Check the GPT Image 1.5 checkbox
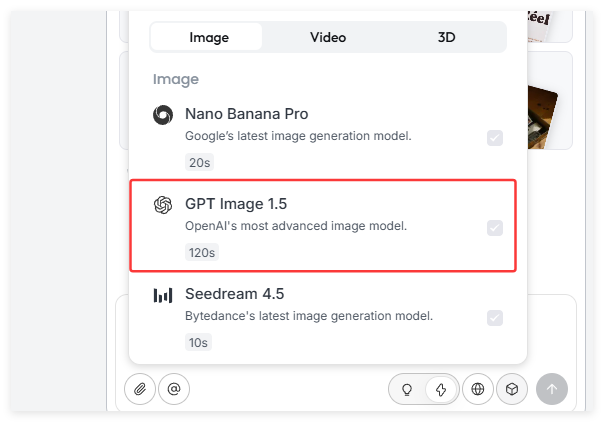 pyautogui.click(x=494, y=228)
